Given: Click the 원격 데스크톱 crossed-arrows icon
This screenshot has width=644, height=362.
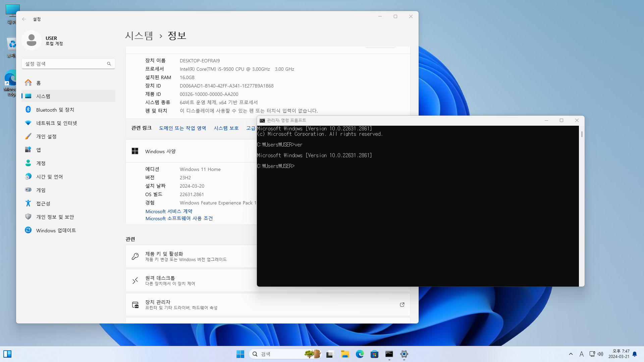Looking at the screenshot, I should 135,281.
